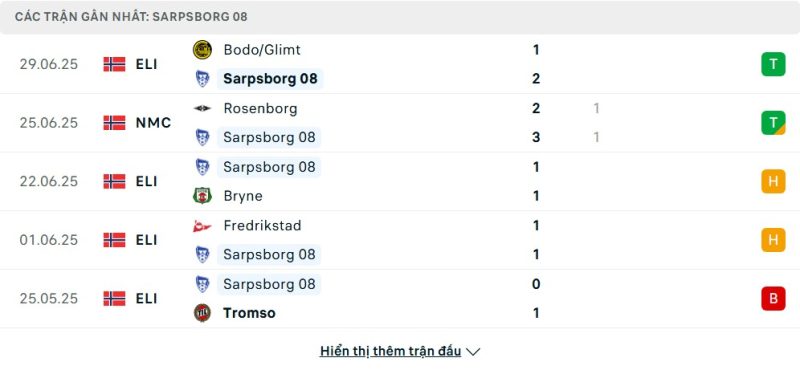Image resolution: width=800 pixels, height=374 pixels.
Task: Open the Bodo/Glimt team name
Action: [x=262, y=49]
